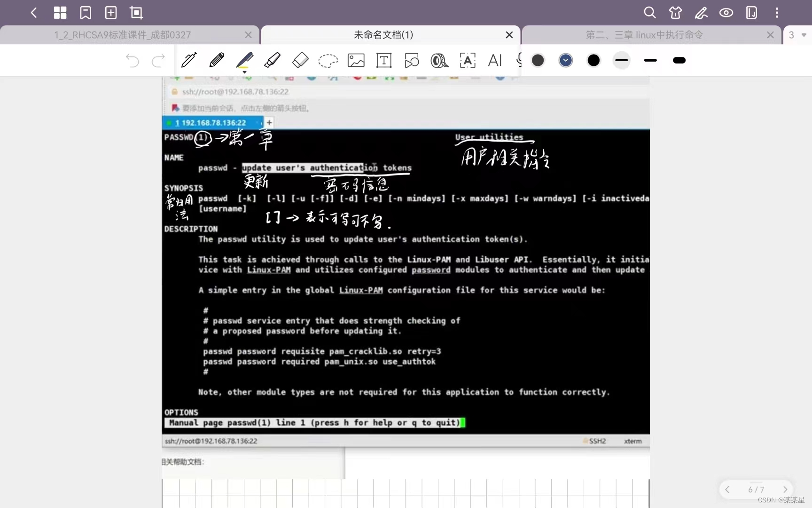Toggle the eye reading mode icon
This screenshot has height=508, width=812.
point(726,13)
